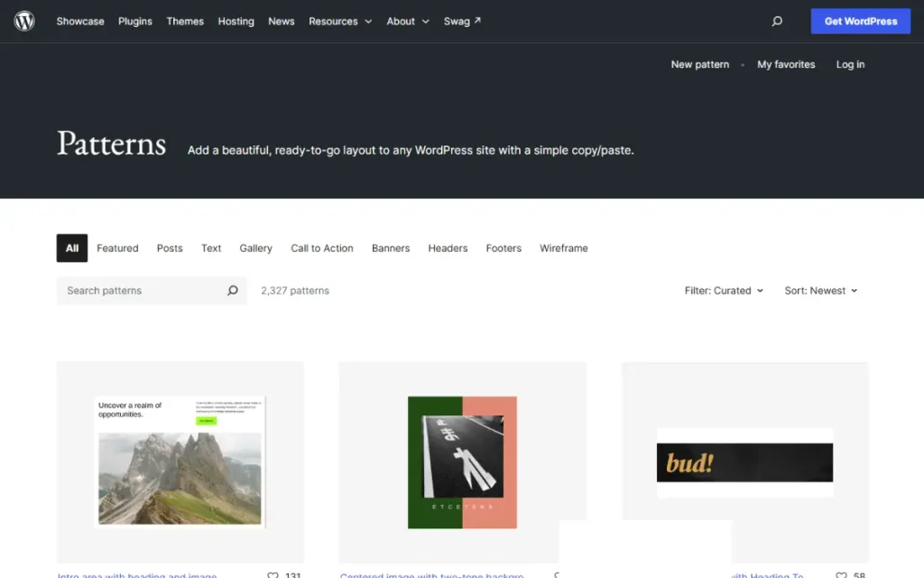
Task: Open the New pattern link
Action: click(x=699, y=64)
